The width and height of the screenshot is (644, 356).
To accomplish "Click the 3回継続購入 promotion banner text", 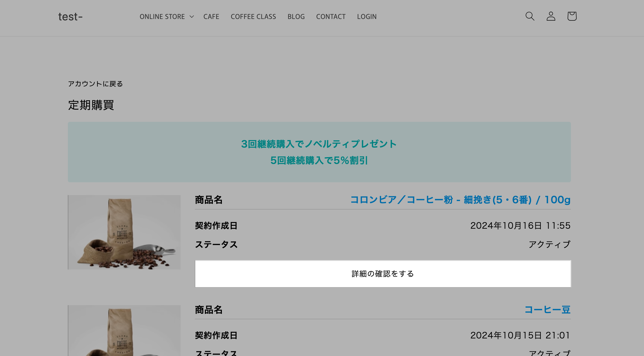I will [x=319, y=144].
